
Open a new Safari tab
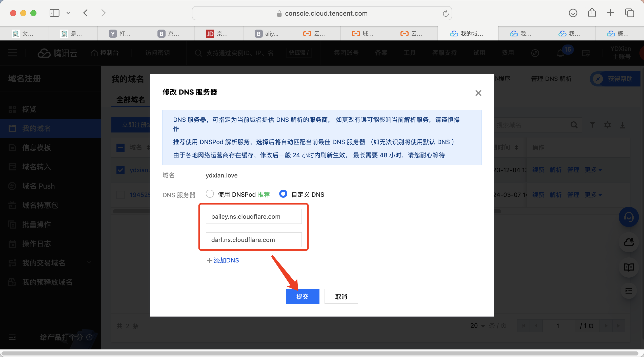click(x=610, y=13)
